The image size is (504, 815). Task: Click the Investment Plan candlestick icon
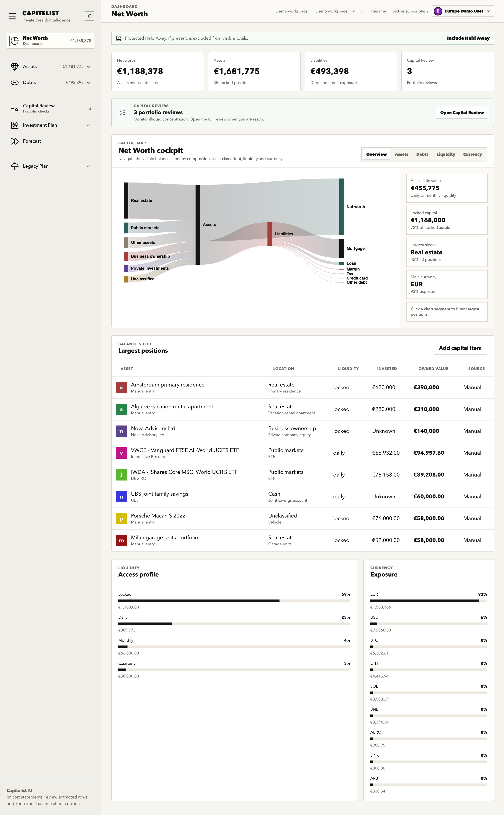point(15,125)
